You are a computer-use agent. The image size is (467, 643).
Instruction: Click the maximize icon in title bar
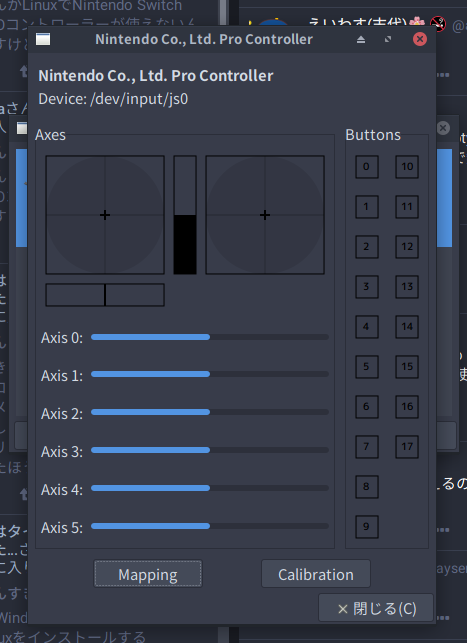[x=388, y=39]
